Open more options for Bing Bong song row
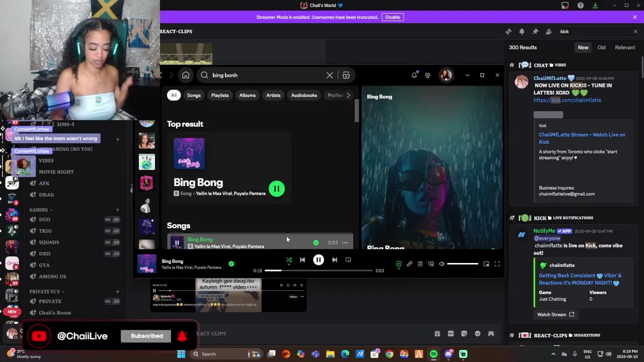This screenshot has height=362, width=644. point(345,242)
